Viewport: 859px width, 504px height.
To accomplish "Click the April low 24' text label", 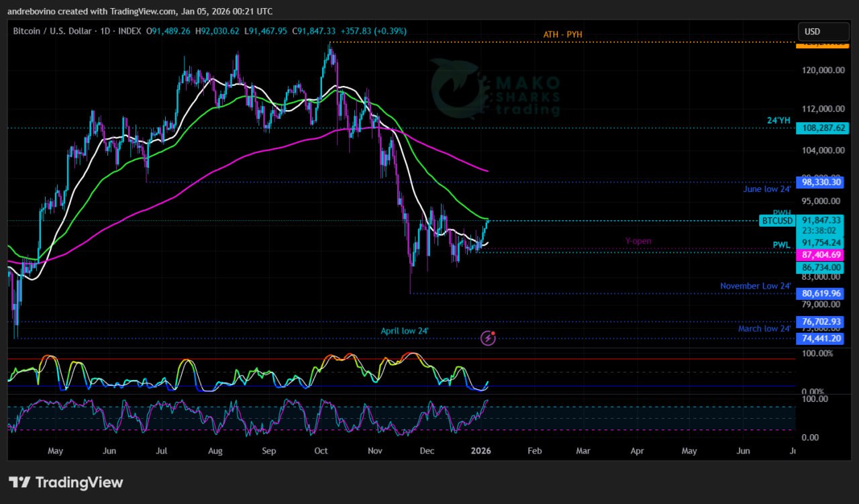I will (x=405, y=331).
